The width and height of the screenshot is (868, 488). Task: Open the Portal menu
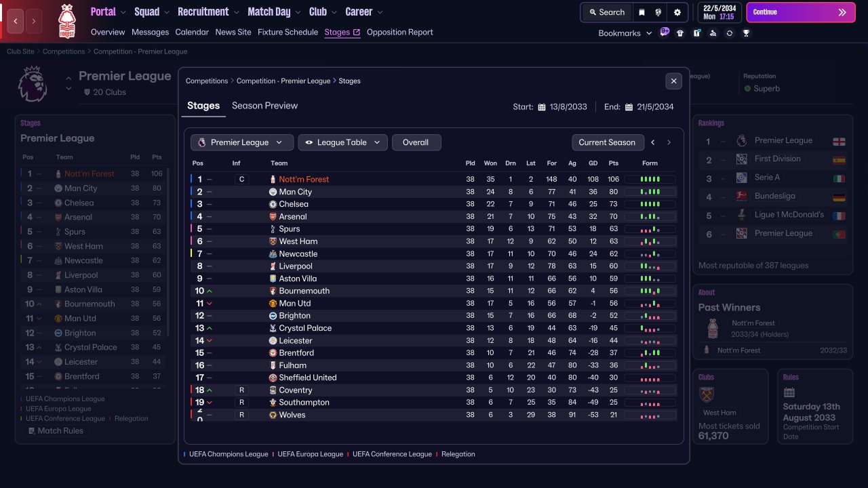tap(103, 12)
